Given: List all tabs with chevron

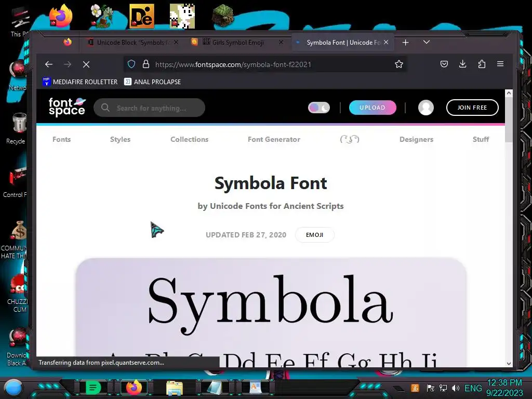Looking at the screenshot, I should tap(427, 42).
